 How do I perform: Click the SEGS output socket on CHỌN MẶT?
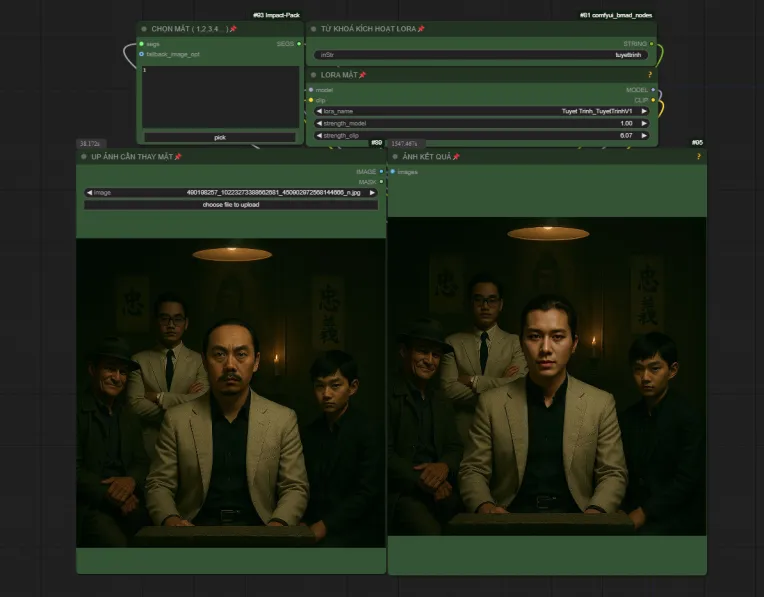[301, 44]
